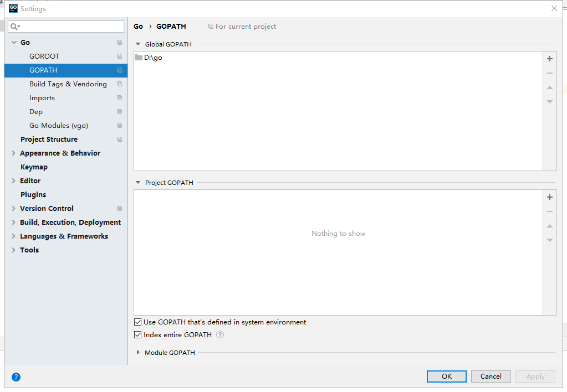Screen dimensions: 567x392
Task: Add a path to Global GOPATH with plus
Action: (x=550, y=59)
